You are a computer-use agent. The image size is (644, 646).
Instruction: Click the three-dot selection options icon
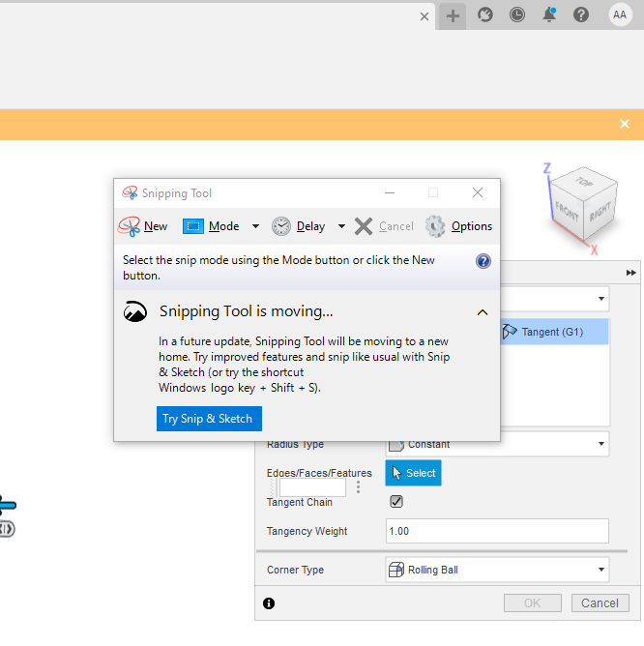click(x=358, y=487)
